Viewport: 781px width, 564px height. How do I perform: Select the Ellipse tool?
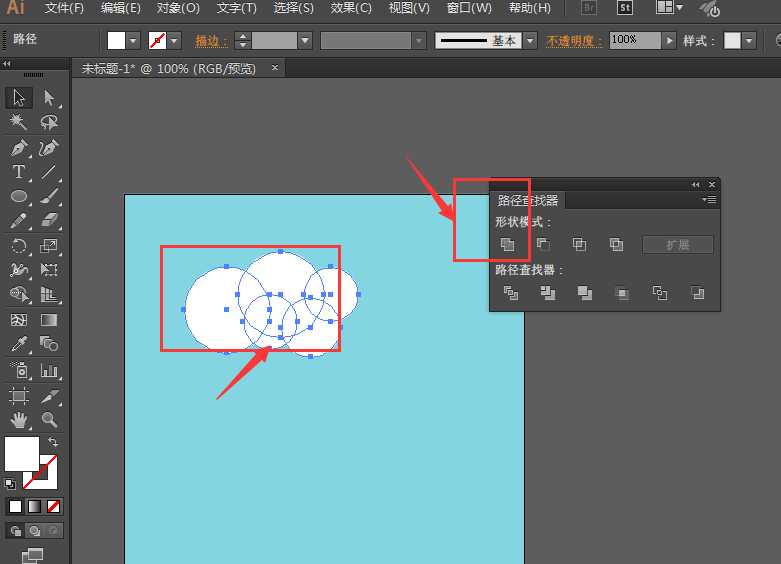19,196
